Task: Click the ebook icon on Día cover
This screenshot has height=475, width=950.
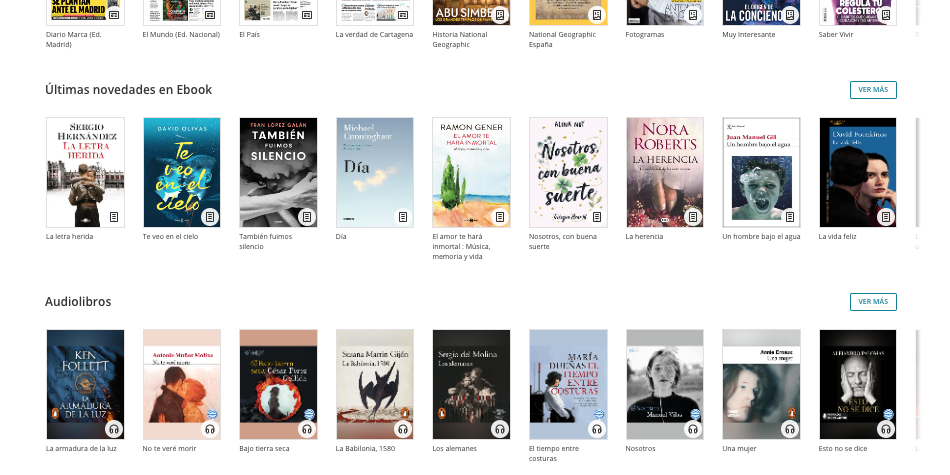Action: [x=403, y=217]
